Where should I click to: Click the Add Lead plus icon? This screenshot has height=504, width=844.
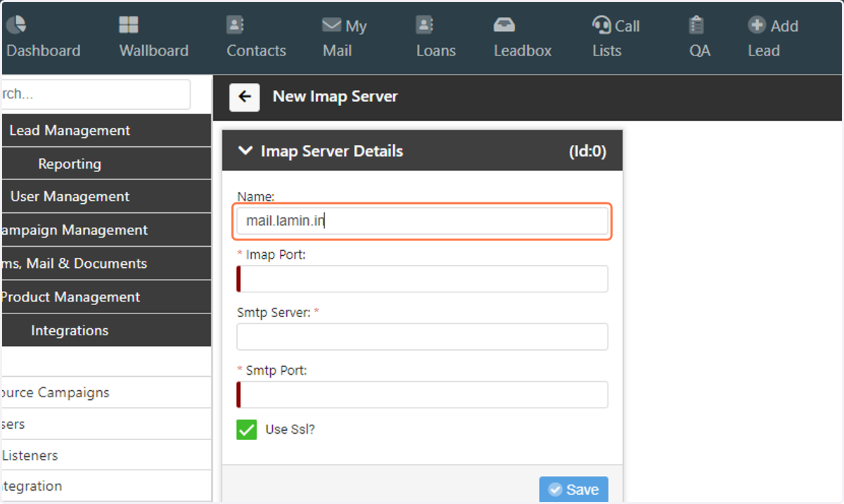point(757,25)
